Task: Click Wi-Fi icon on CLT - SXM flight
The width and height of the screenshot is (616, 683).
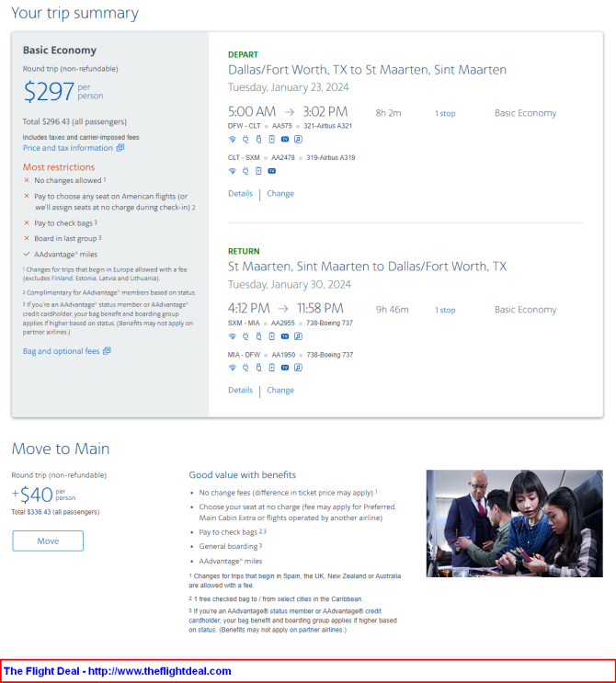Action: tap(233, 171)
